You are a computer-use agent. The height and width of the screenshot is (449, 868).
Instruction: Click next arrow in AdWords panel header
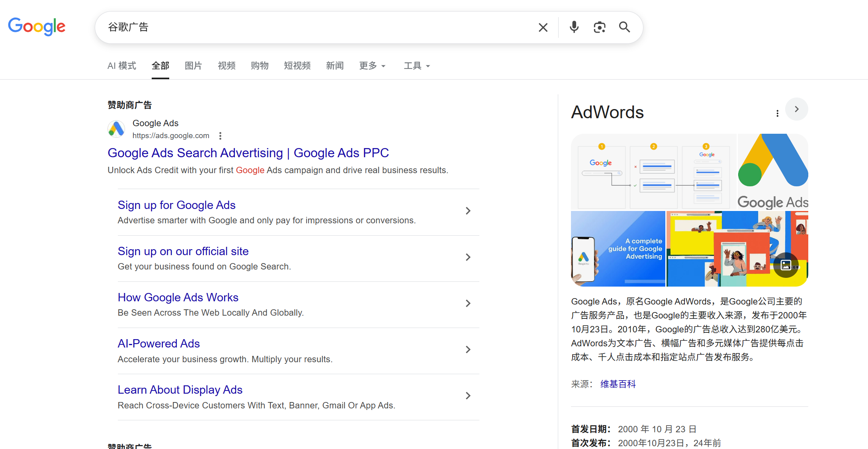point(796,109)
